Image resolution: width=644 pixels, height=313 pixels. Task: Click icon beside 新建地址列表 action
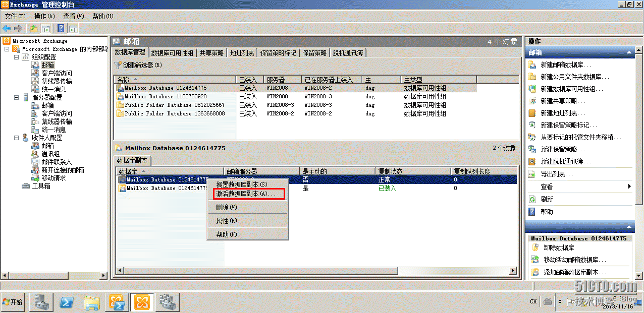531,113
